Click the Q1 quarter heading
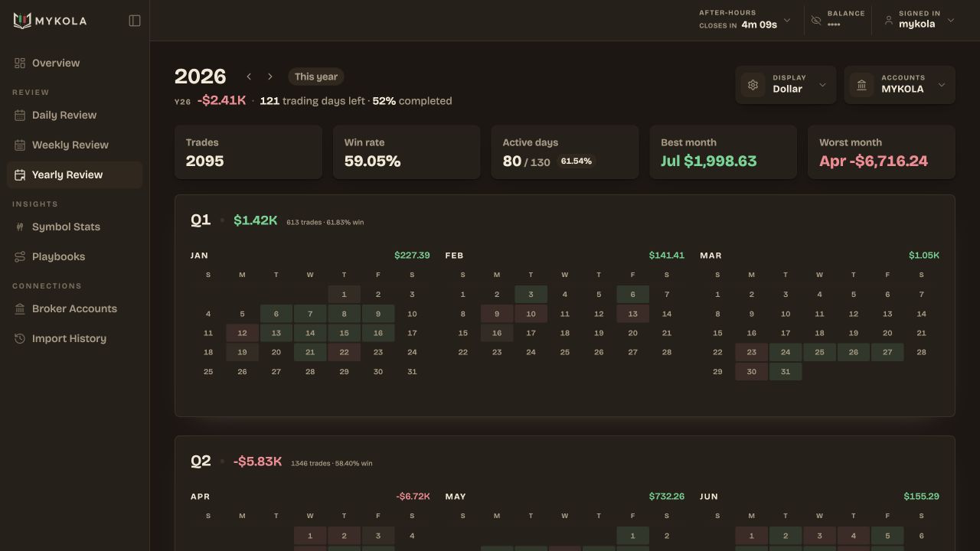This screenshot has height=551, width=980. 201,220
